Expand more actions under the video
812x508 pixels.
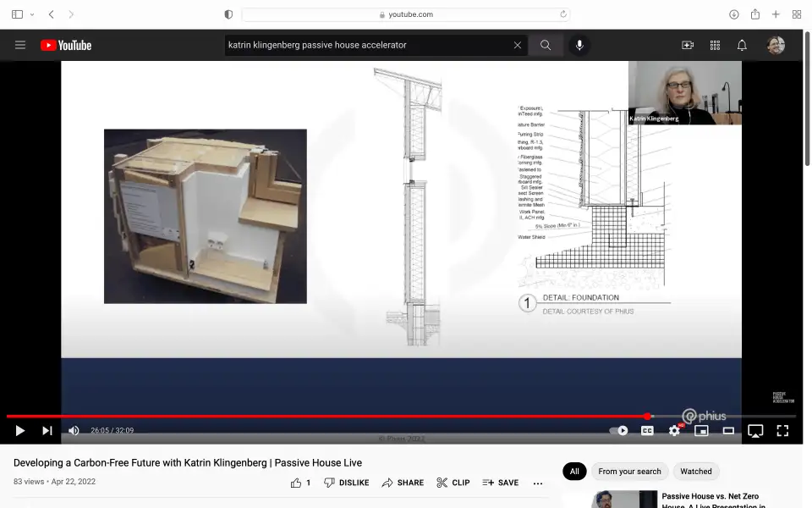pos(538,483)
